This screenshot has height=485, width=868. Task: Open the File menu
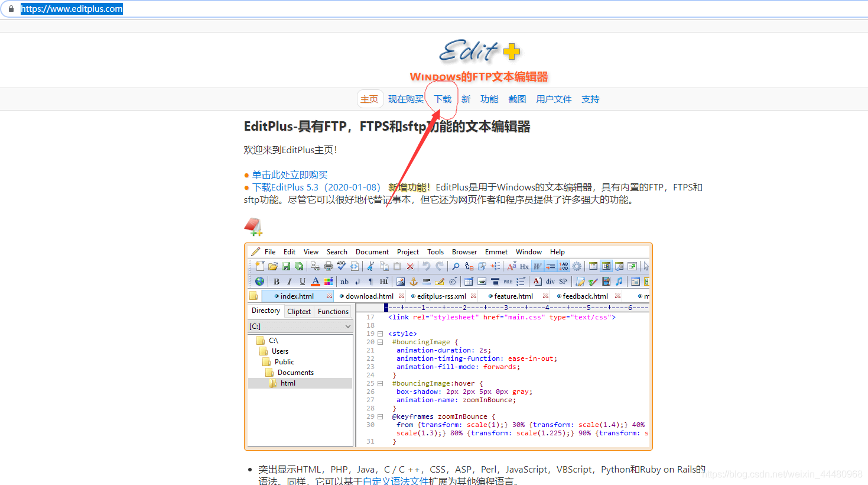[x=270, y=252]
